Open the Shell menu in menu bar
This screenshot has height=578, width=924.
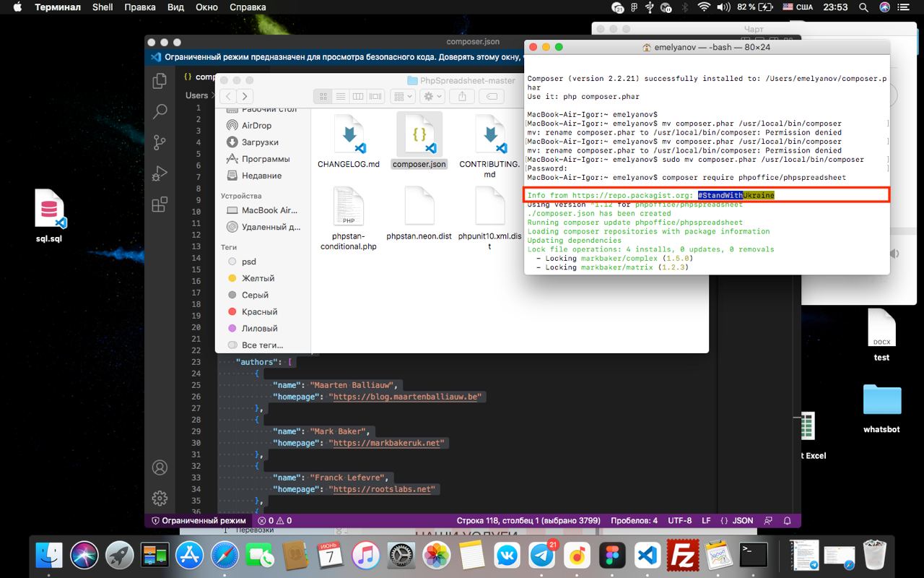pyautogui.click(x=103, y=7)
